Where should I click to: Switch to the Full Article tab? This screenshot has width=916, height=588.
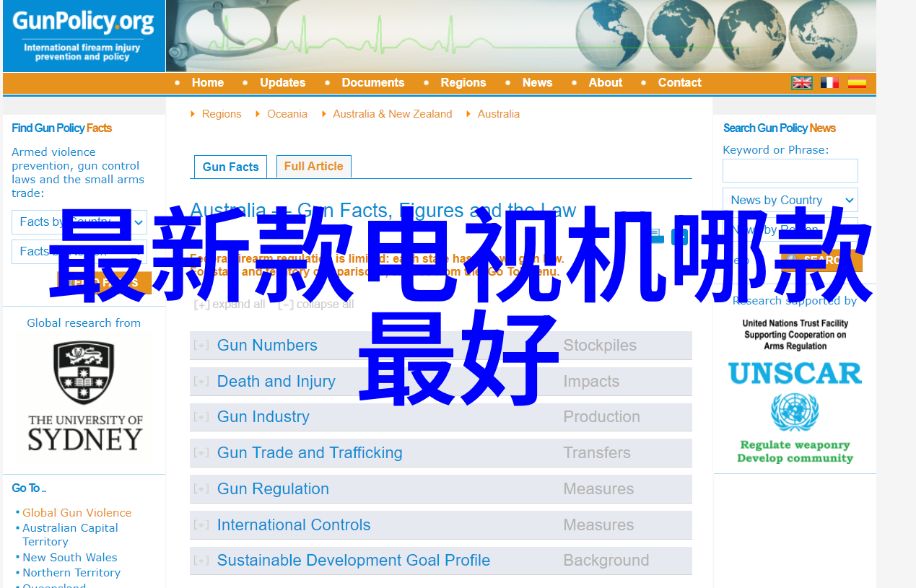point(313,167)
